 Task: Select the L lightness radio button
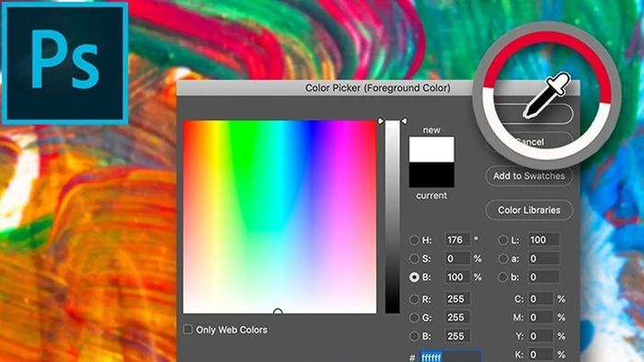[x=502, y=240]
